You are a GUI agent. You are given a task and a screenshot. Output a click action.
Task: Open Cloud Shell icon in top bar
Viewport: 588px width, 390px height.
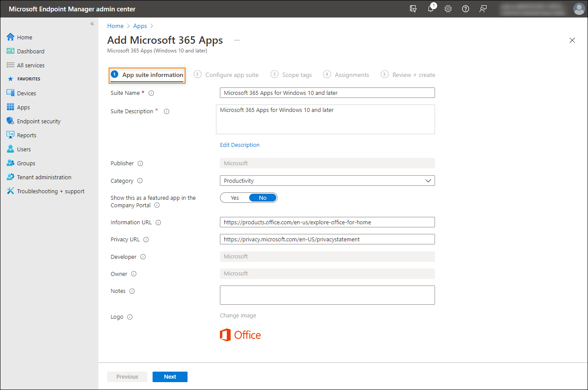(x=413, y=9)
